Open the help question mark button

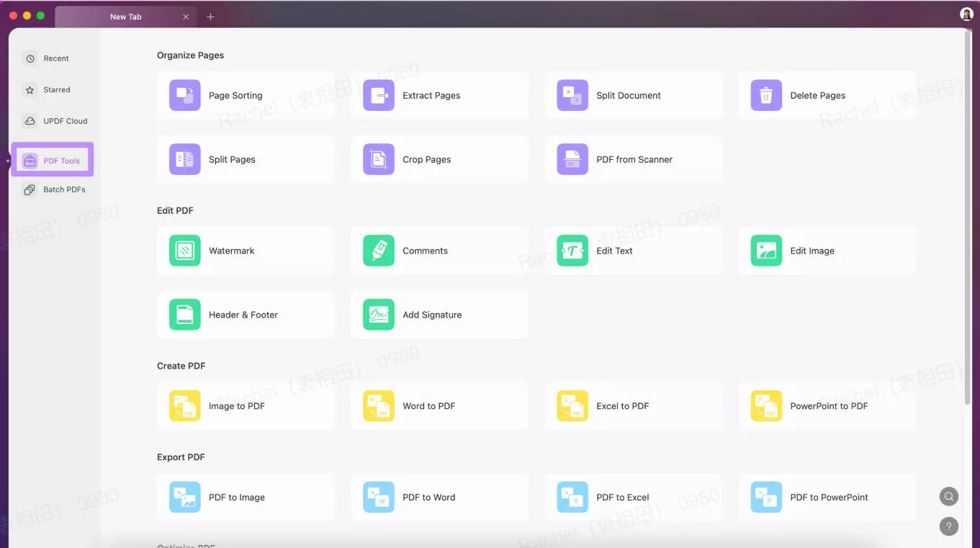(x=949, y=526)
